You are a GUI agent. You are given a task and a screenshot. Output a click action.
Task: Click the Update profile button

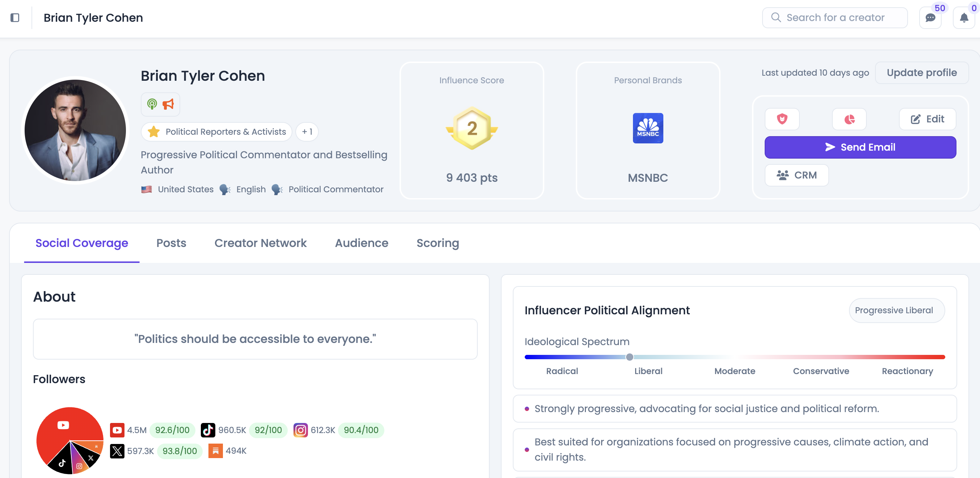[922, 73]
